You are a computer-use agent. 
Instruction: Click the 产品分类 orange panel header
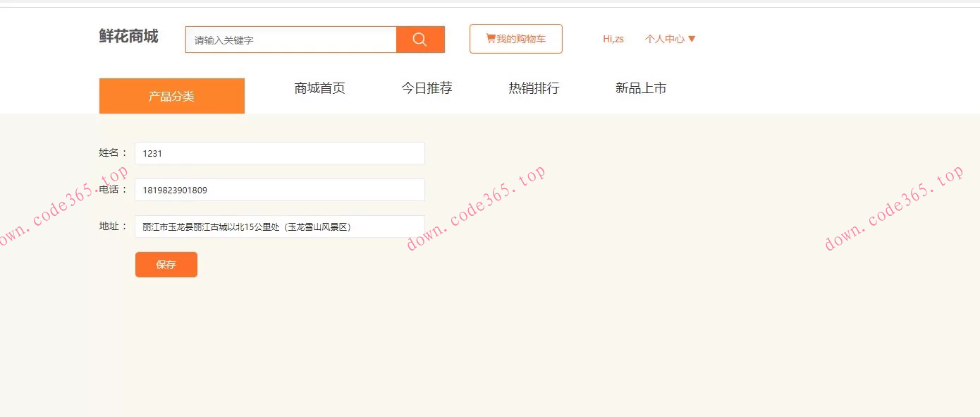(171, 95)
